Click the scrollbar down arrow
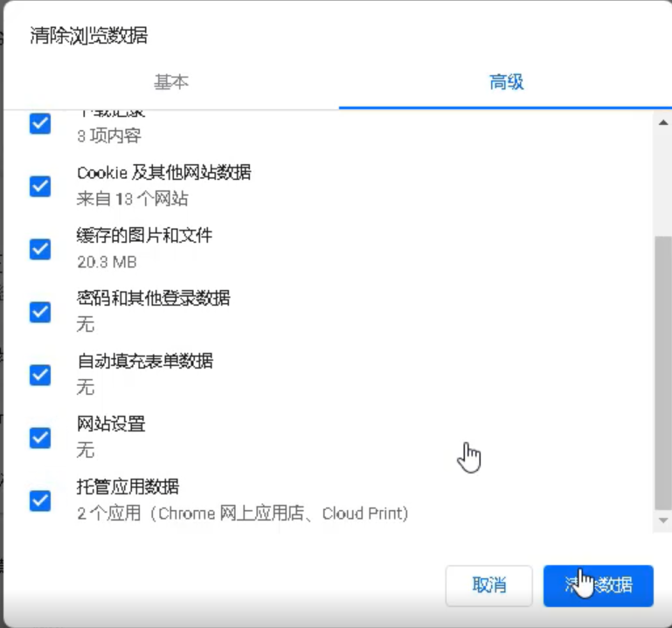The width and height of the screenshot is (672, 628). 662,521
